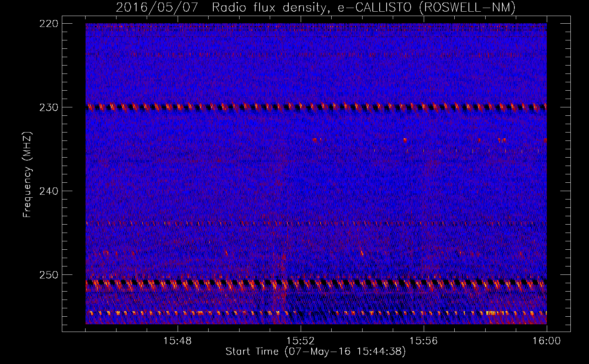The height and width of the screenshot is (364, 589).
Task: Click the 15:48 time tick label
Action: click(178, 341)
